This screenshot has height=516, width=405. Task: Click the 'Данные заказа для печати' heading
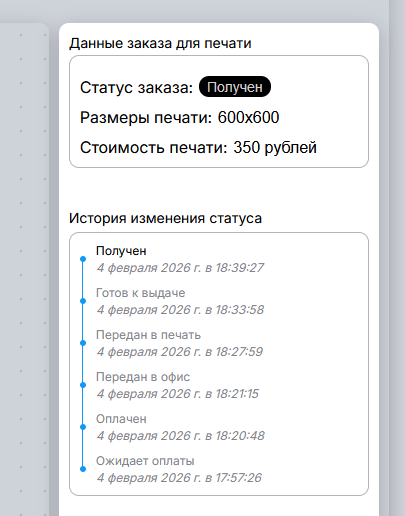(x=160, y=43)
